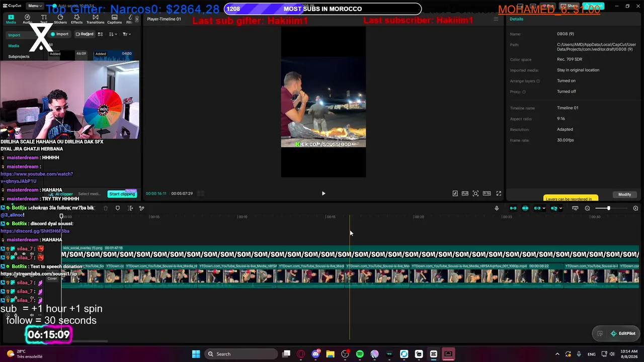Screen dimensions: 644x362
Task: Show hidden system tray icons
Action: click(x=557, y=354)
